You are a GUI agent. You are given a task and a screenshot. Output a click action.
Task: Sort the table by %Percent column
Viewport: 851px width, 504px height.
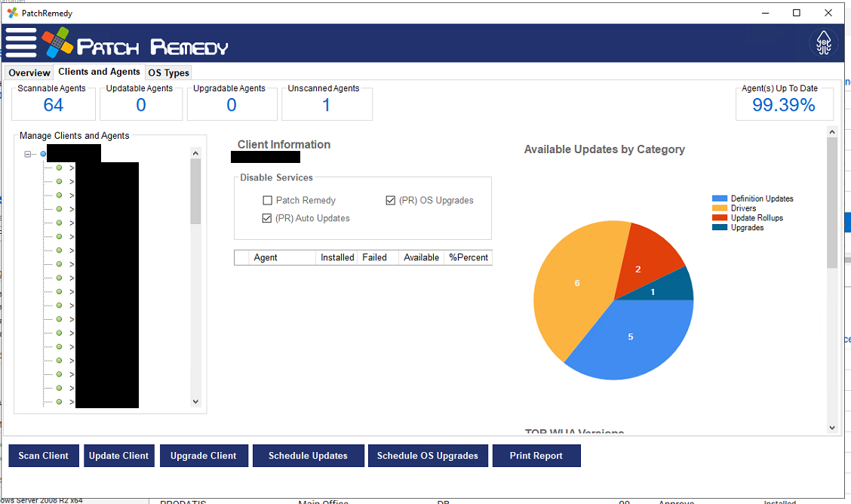(468, 258)
